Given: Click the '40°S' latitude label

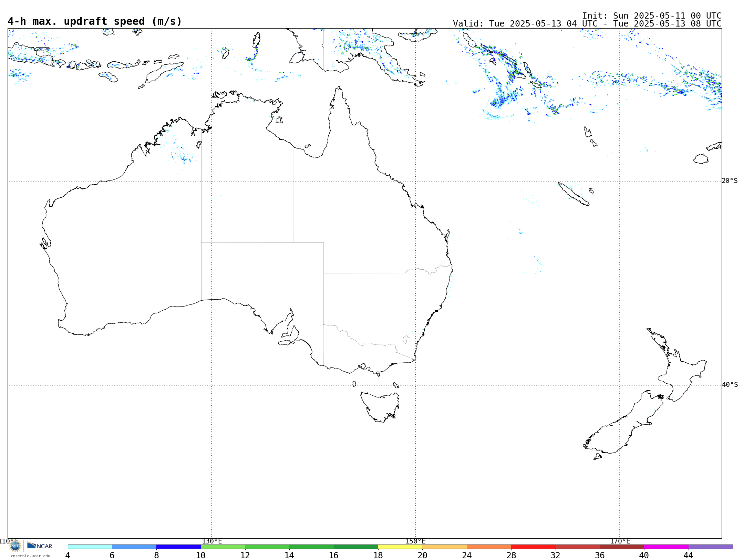Looking at the screenshot, I should point(730,385).
